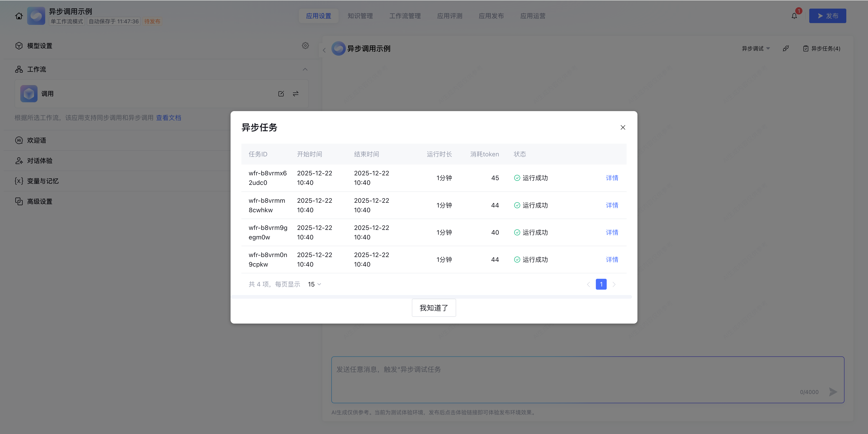Go to next page of the task list

(x=614, y=284)
